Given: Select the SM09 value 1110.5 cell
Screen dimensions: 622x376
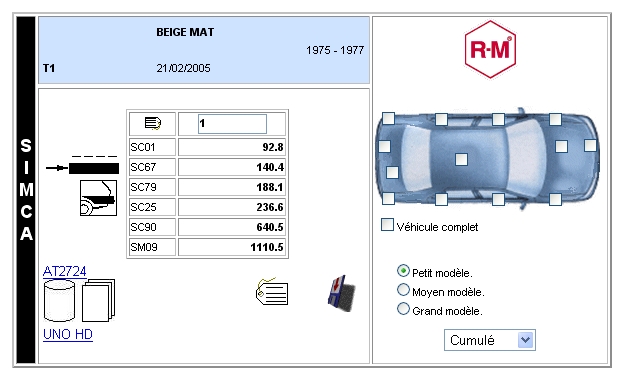Looking at the screenshot, I should tap(232, 247).
